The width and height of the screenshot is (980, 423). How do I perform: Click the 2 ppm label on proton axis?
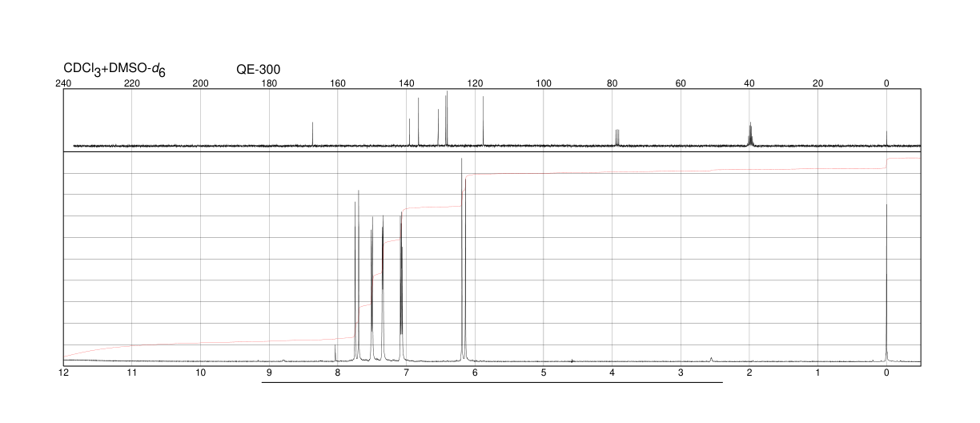(749, 373)
